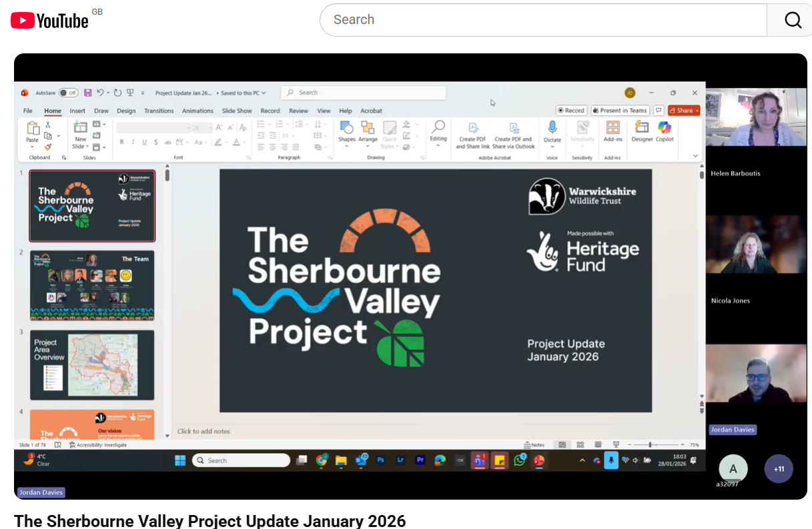Open the Acrobat ribbon tab

(x=372, y=111)
